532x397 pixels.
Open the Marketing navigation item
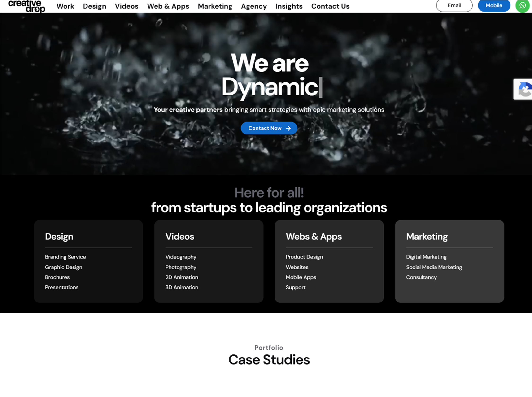coord(215,6)
